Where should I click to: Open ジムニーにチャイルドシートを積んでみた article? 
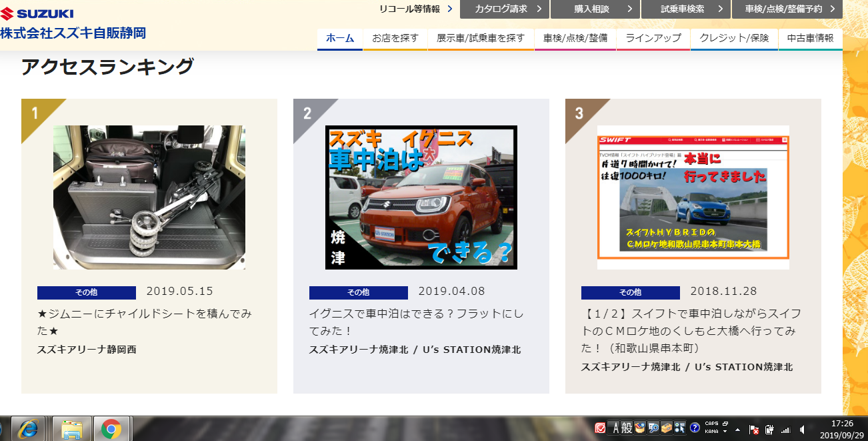[145, 322]
